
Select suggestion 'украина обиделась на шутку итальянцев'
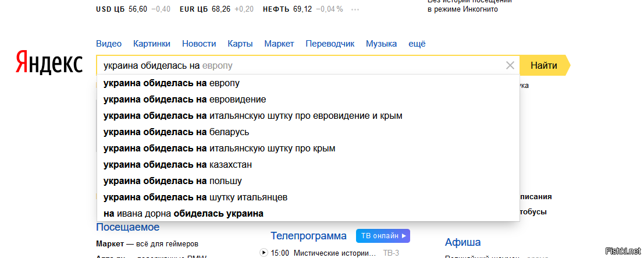[308, 197]
